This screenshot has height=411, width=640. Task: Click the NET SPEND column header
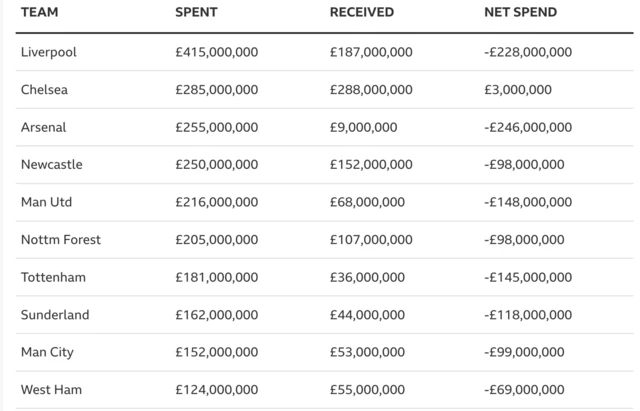521,13
